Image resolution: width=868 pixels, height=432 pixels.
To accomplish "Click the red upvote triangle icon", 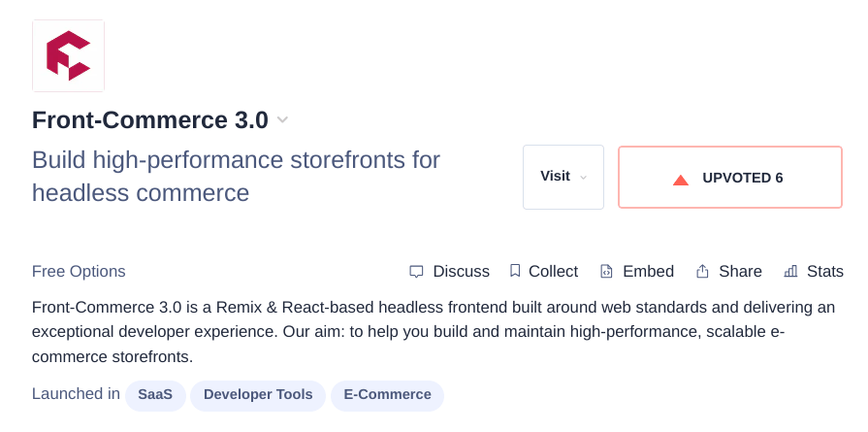I will [x=681, y=180].
